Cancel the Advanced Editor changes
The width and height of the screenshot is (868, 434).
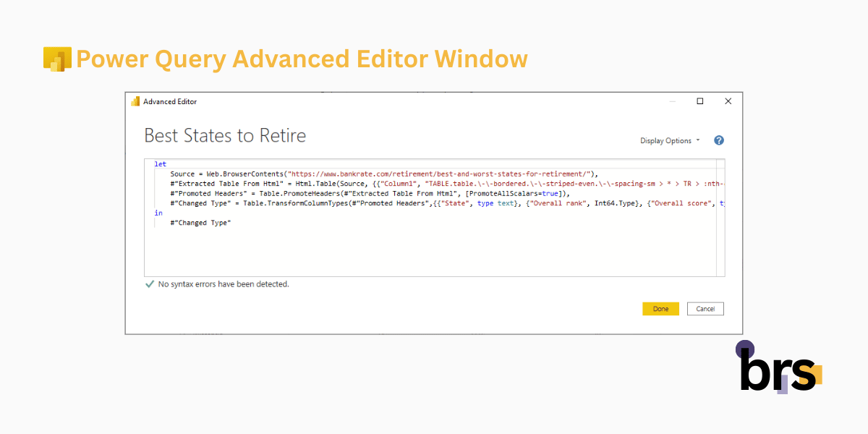[x=705, y=308]
